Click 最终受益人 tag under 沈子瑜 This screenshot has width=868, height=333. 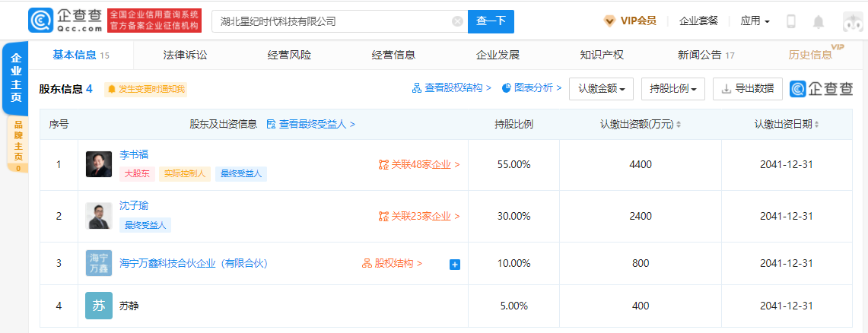145,225
